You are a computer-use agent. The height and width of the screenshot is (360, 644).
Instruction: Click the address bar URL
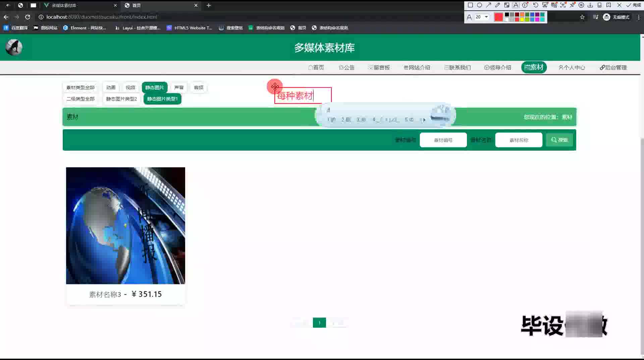pos(102,17)
